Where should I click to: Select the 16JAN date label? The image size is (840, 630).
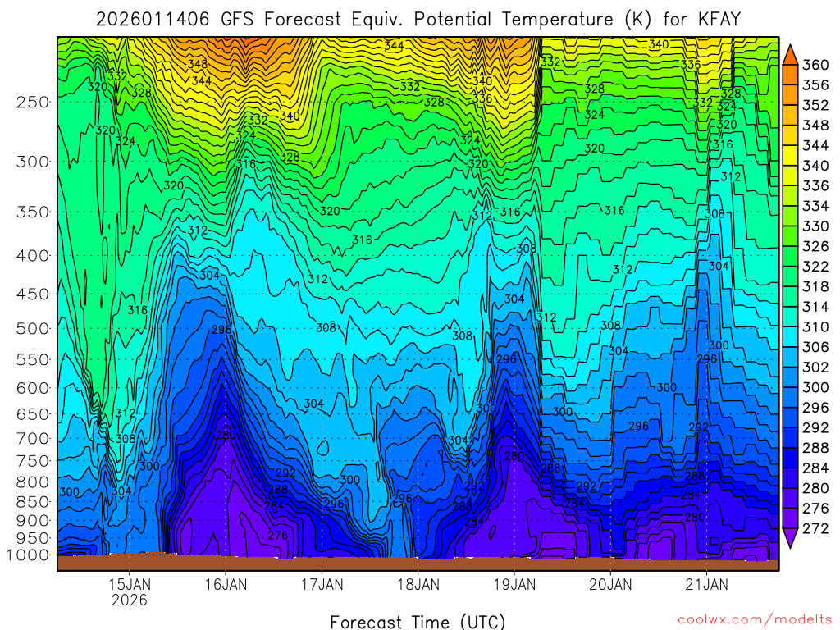(226, 584)
